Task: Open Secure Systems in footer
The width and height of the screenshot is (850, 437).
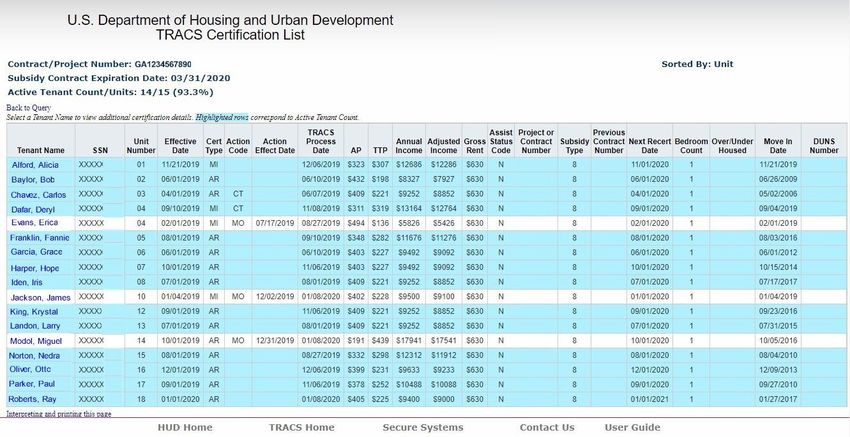Action: (x=423, y=427)
